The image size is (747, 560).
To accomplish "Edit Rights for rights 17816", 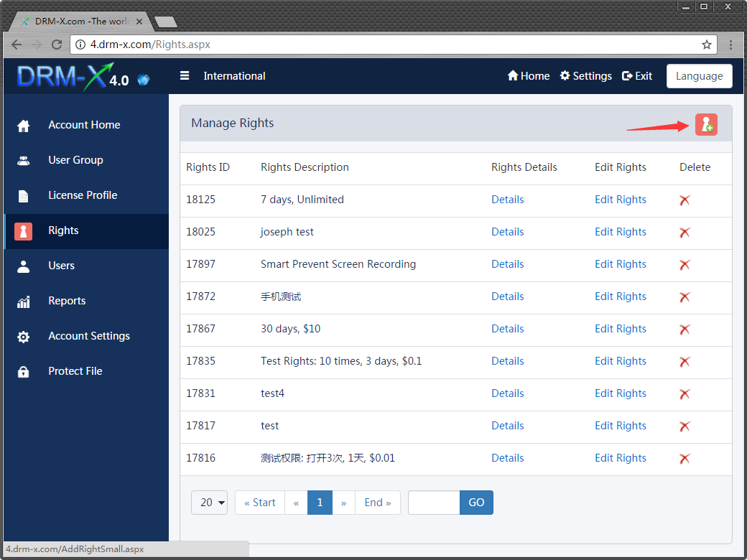I will [621, 458].
